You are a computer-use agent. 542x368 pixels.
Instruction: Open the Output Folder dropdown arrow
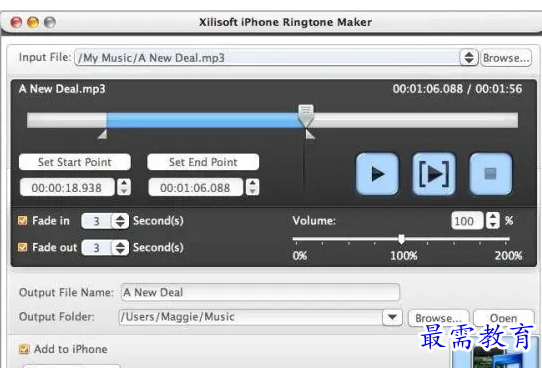[x=392, y=317]
